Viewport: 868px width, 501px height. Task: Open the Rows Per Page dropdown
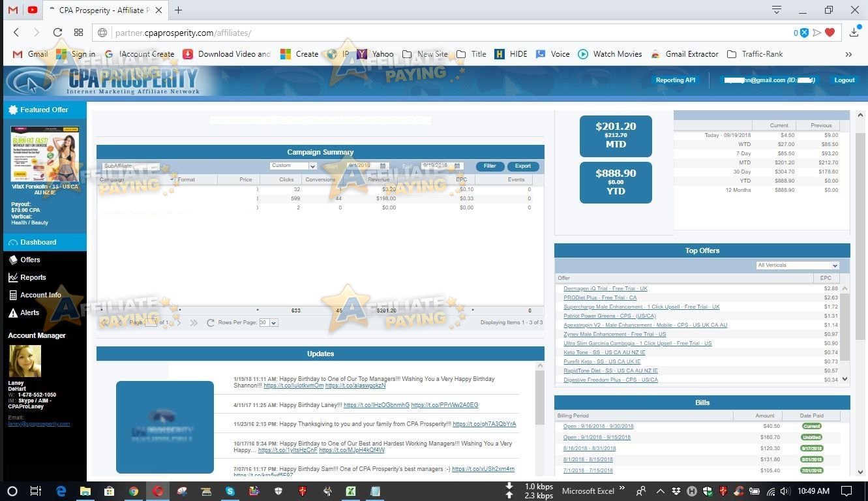(x=268, y=323)
